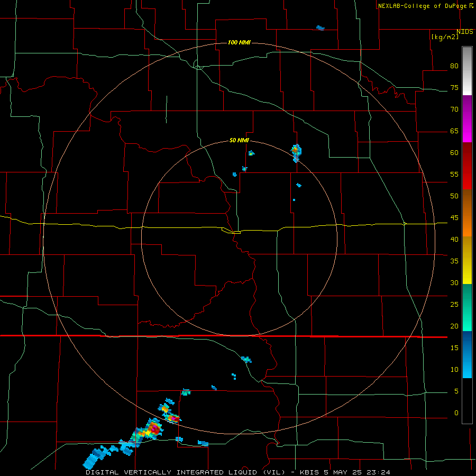Click the 0 value on the scale

[x=456, y=413]
